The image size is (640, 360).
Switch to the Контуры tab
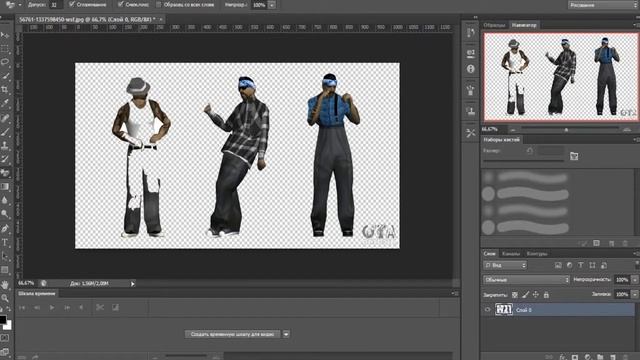537,253
